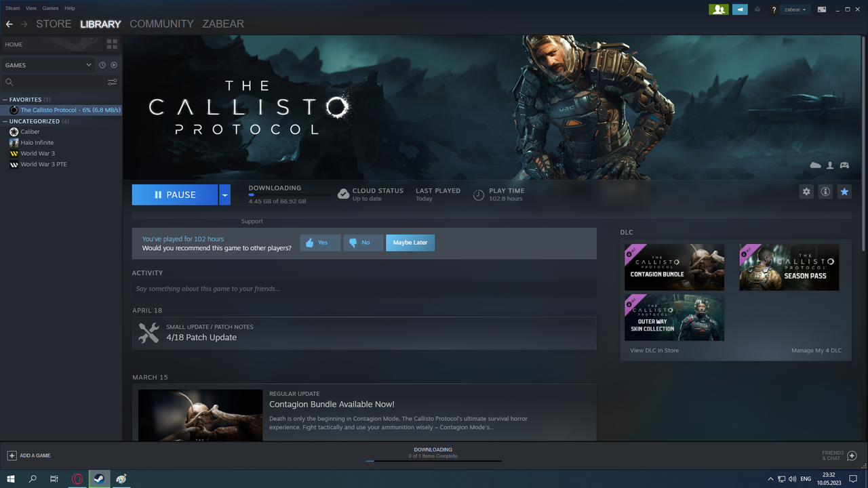Open the announcements megaphone icon
The width and height of the screenshot is (868, 488).
click(x=740, y=9)
